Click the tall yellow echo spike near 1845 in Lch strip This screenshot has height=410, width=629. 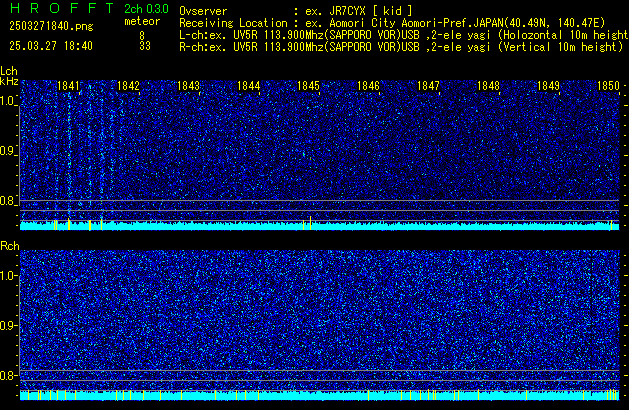tap(310, 223)
